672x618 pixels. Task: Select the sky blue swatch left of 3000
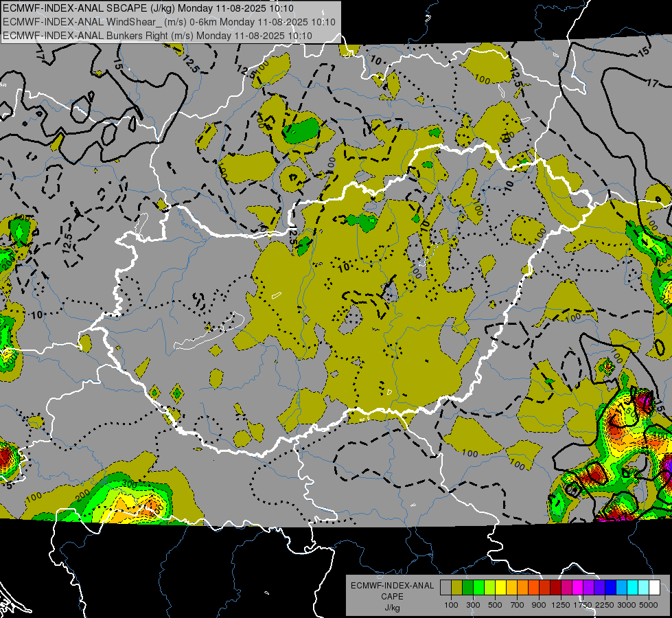point(622,587)
